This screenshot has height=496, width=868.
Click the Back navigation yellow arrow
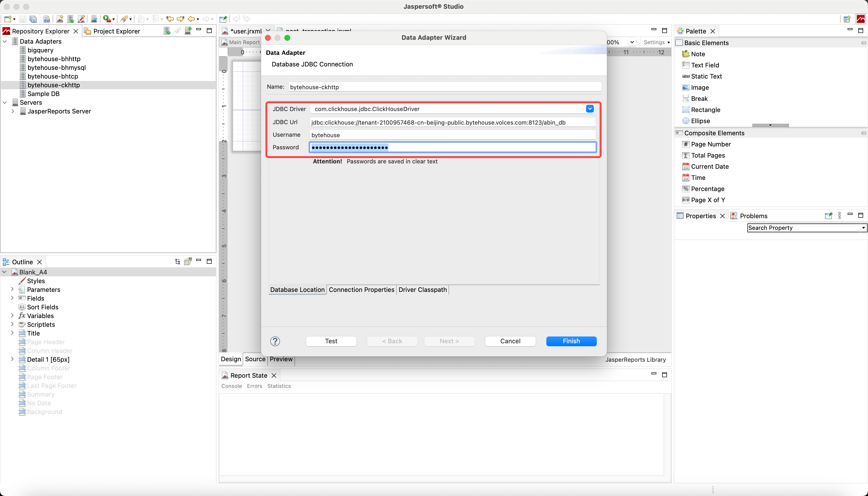pyautogui.click(x=192, y=19)
